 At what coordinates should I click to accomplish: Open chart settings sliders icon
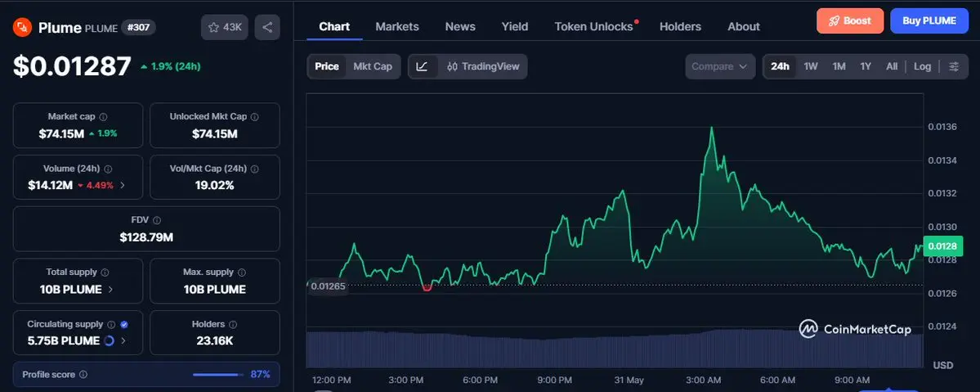[954, 66]
